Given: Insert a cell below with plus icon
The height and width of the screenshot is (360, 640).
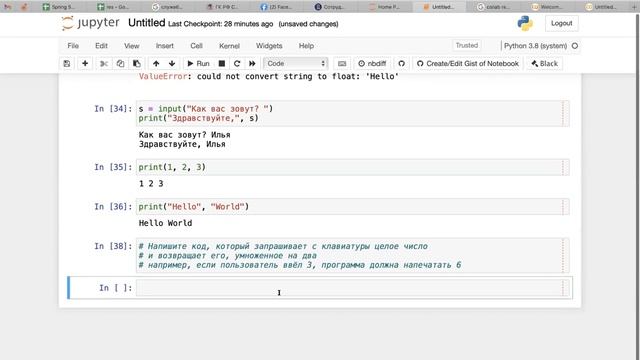Looking at the screenshot, I should (x=85, y=64).
